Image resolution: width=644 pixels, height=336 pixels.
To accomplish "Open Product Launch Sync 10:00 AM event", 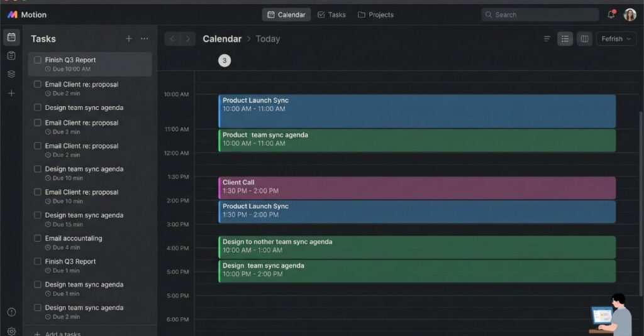I will (417, 111).
